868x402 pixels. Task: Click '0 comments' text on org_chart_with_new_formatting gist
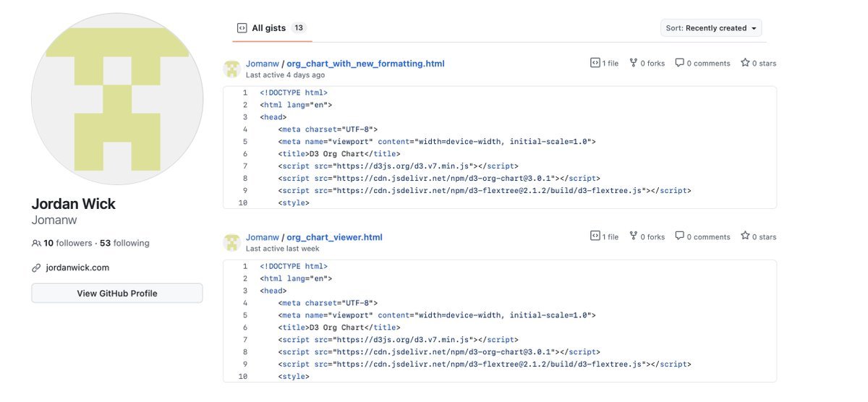[708, 64]
